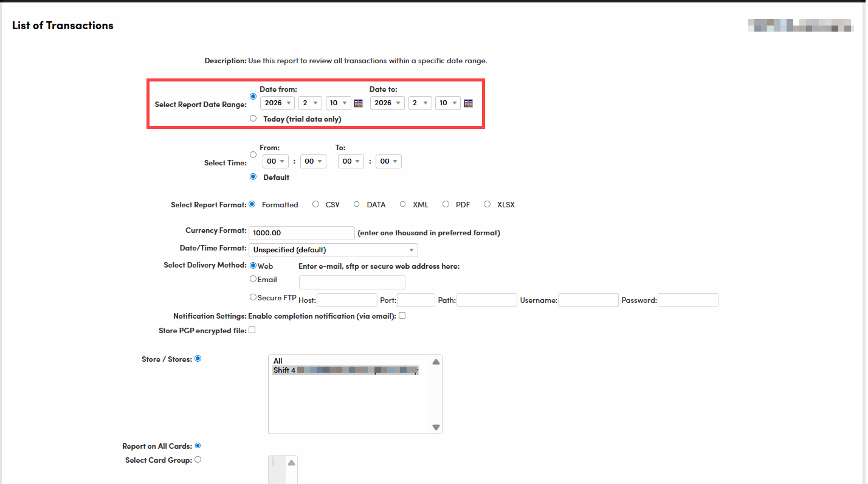Enable completion notification via email checkbox
The image size is (868, 484).
(402, 316)
